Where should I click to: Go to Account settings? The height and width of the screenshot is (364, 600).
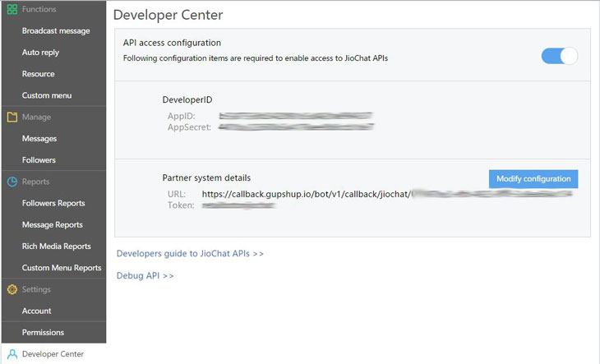(x=36, y=311)
